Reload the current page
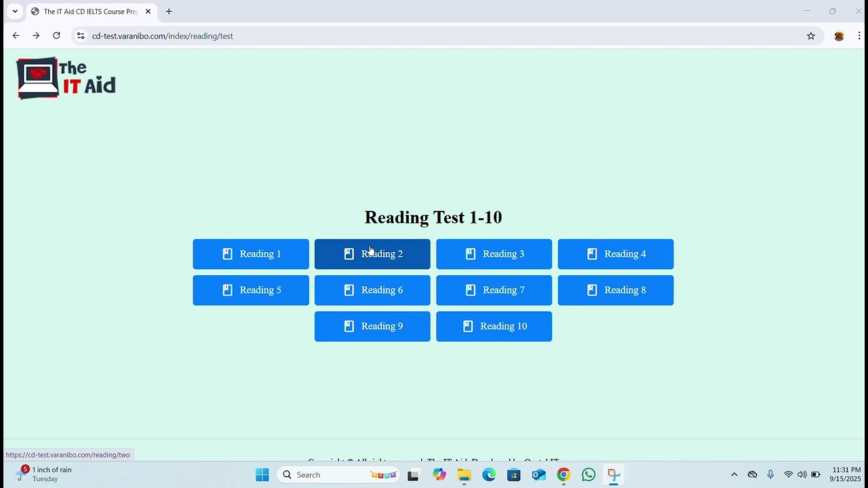 [56, 36]
